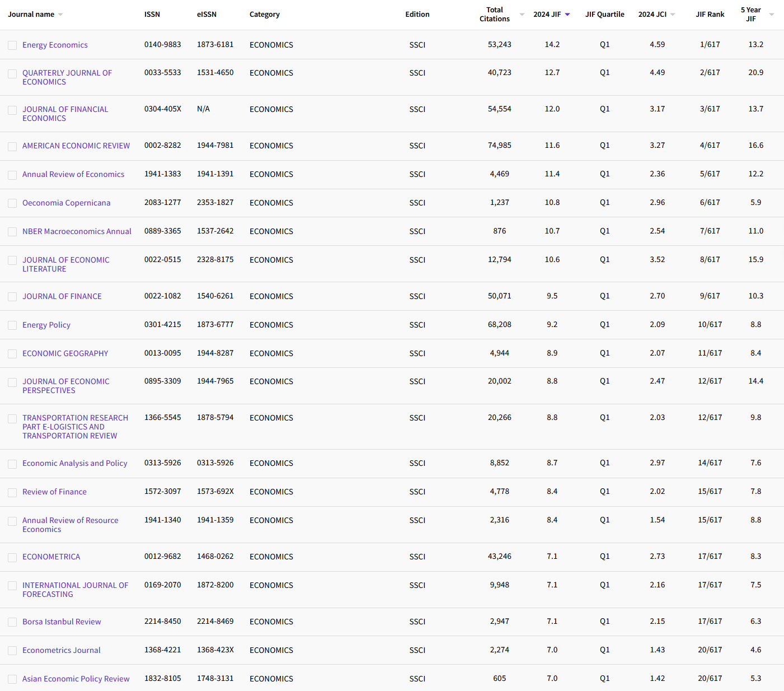
Task: Click 5 Year JIF value 15.9
Action: click(x=756, y=259)
